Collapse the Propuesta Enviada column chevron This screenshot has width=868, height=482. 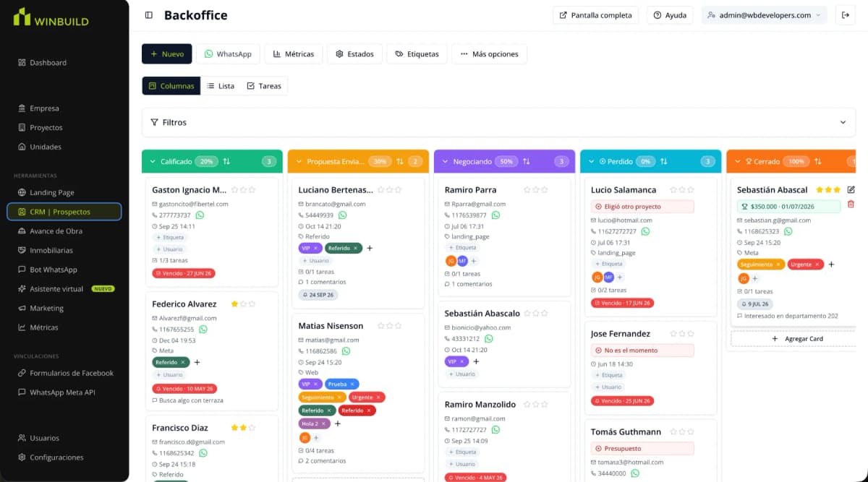coord(299,161)
